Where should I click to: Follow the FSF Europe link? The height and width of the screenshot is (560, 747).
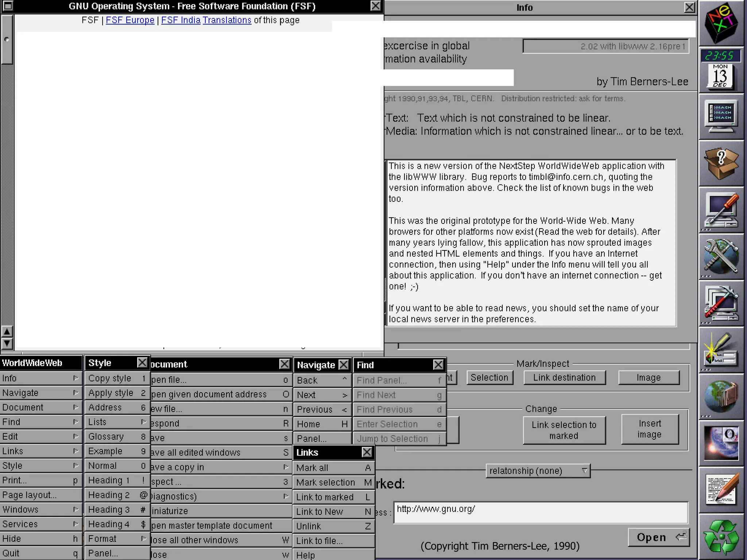[130, 20]
